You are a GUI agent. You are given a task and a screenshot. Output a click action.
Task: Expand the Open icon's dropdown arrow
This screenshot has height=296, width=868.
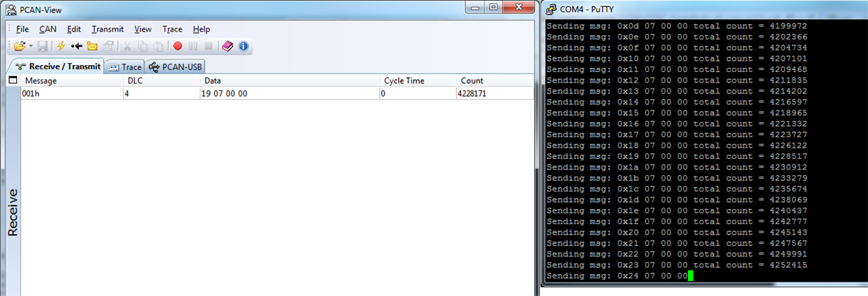(30, 46)
